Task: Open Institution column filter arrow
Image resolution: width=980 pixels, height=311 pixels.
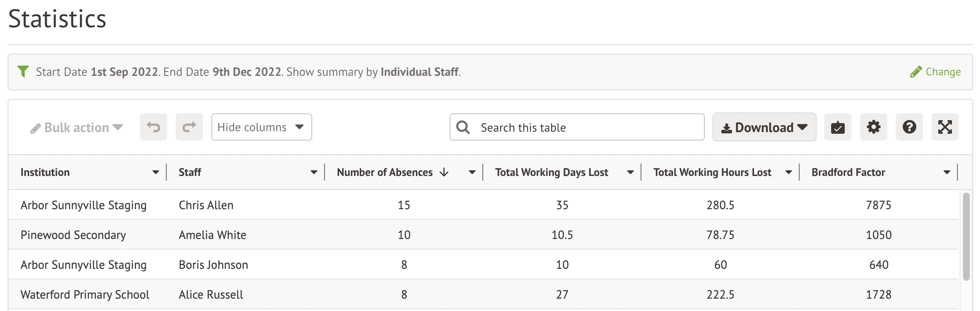Action: click(156, 172)
